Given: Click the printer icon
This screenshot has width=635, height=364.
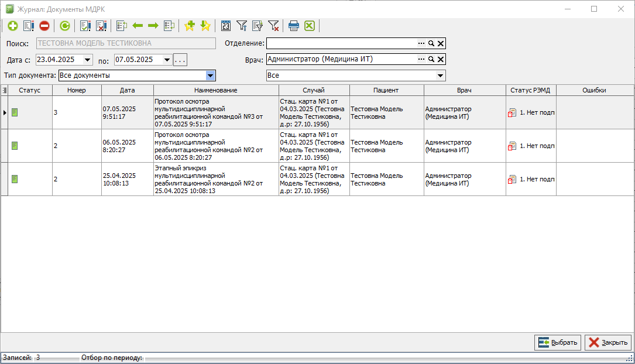Looking at the screenshot, I should (x=294, y=26).
